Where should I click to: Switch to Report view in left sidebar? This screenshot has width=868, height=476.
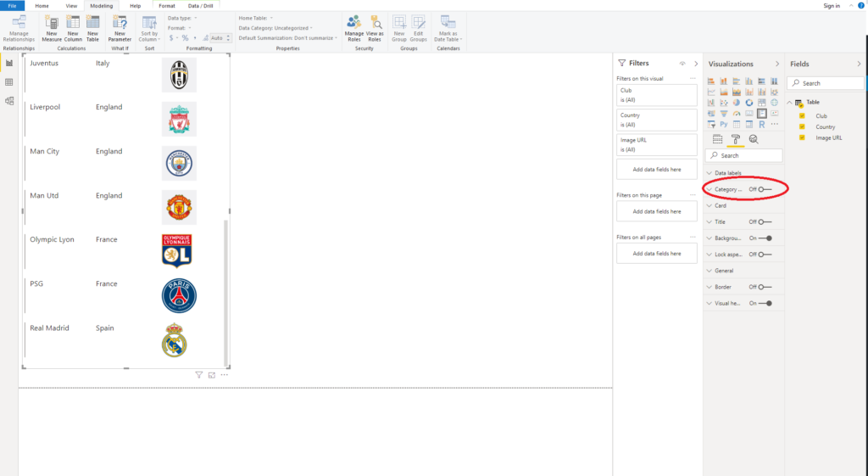click(8, 63)
